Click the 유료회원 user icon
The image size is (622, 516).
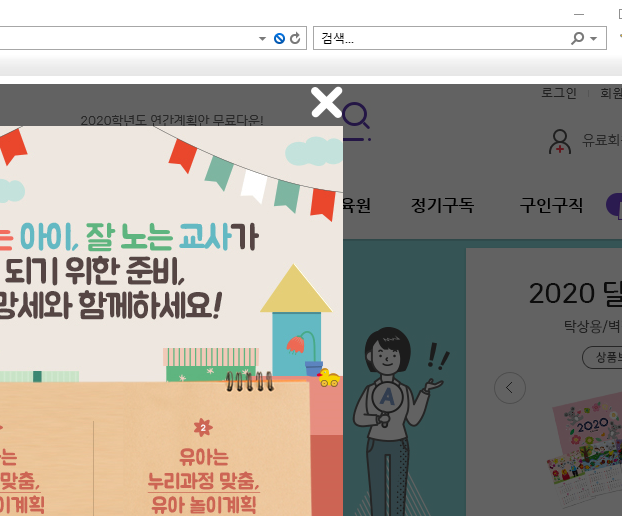click(560, 142)
